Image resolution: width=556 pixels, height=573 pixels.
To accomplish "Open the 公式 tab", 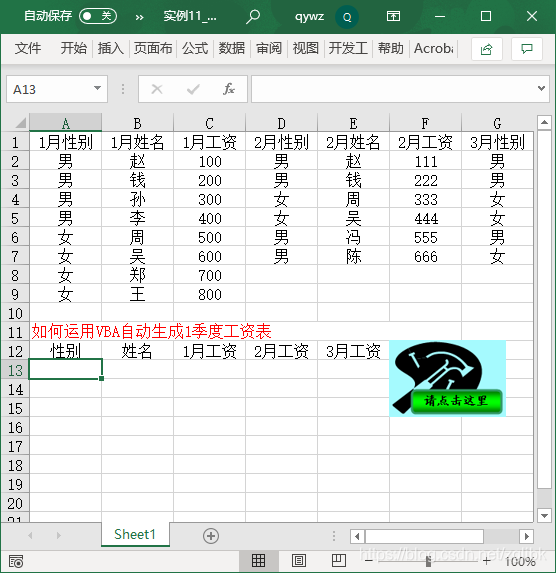I will [x=195, y=48].
